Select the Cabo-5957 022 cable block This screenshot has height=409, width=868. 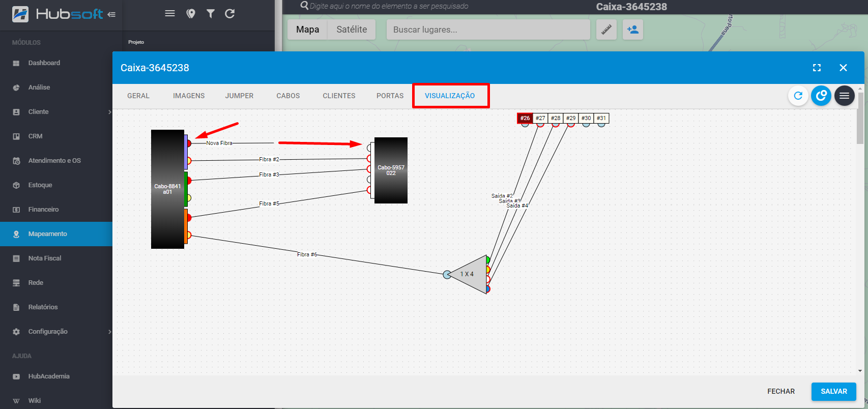pyautogui.click(x=391, y=170)
